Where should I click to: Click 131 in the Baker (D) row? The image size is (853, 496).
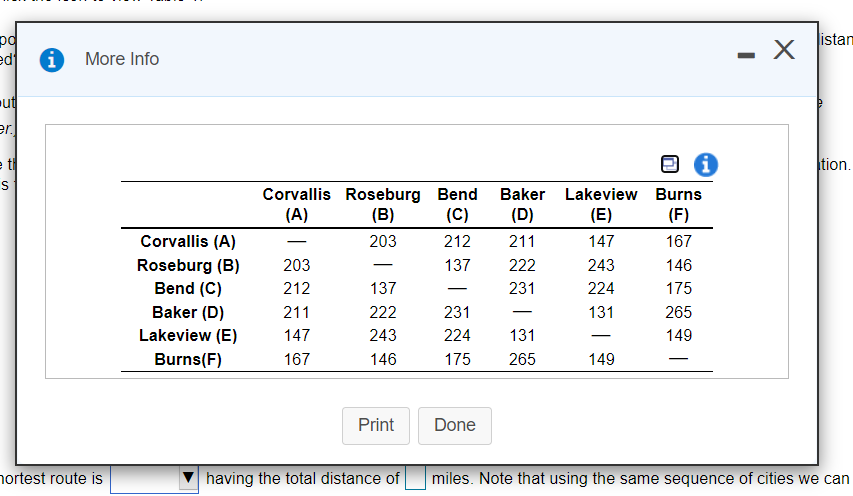pyautogui.click(x=601, y=313)
